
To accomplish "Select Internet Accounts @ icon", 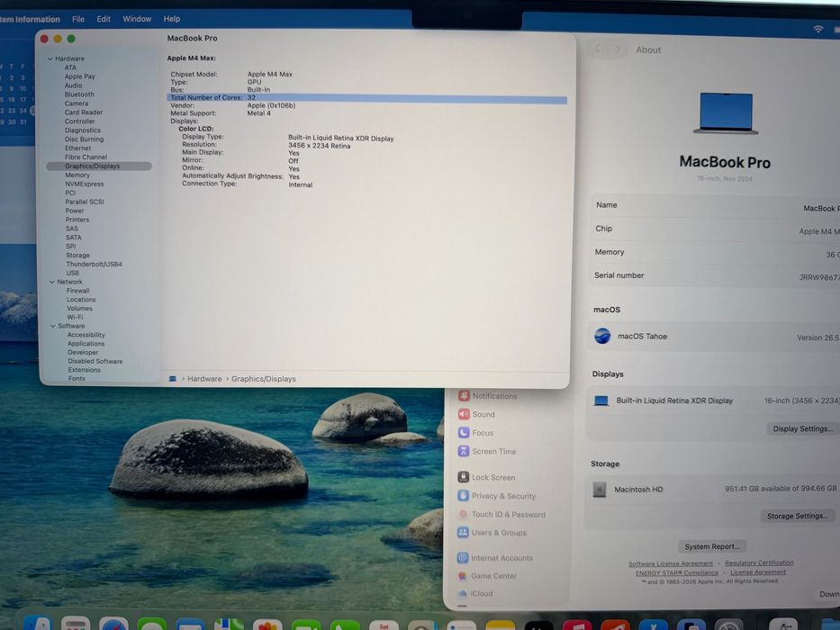I will click(x=463, y=558).
